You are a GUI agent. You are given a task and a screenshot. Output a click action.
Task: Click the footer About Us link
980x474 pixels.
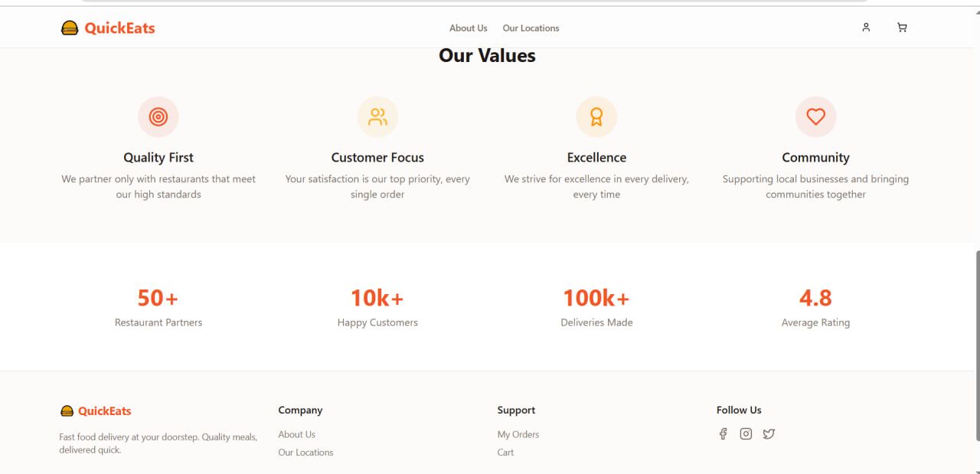(x=296, y=434)
